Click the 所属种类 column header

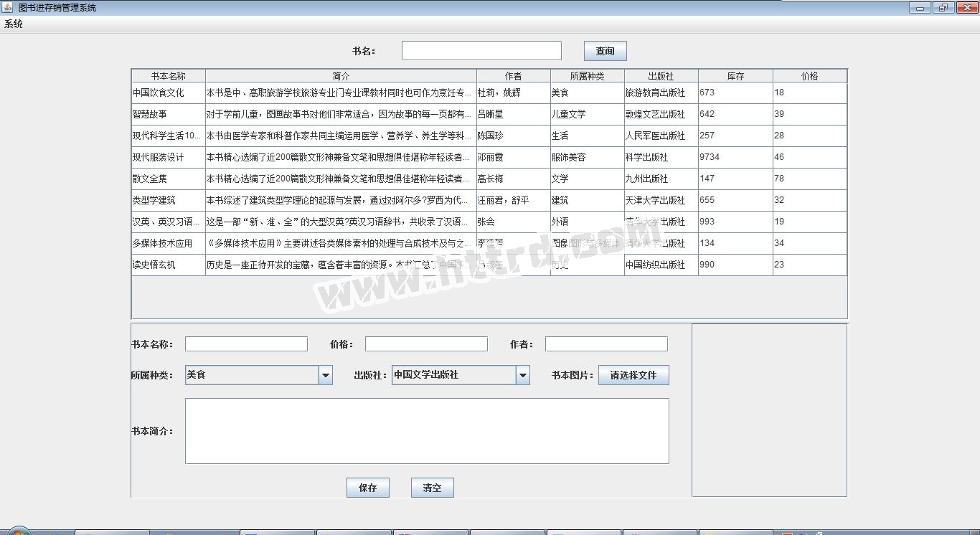click(588, 76)
